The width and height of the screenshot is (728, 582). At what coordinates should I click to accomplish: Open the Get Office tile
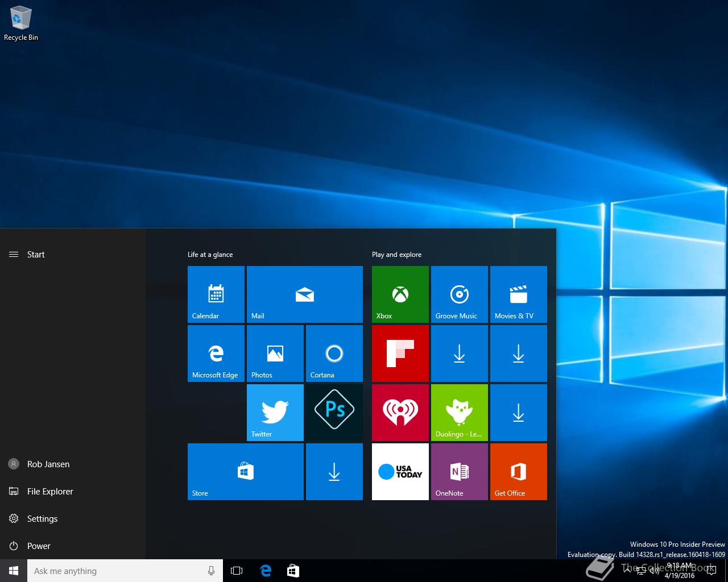click(519, 472)
